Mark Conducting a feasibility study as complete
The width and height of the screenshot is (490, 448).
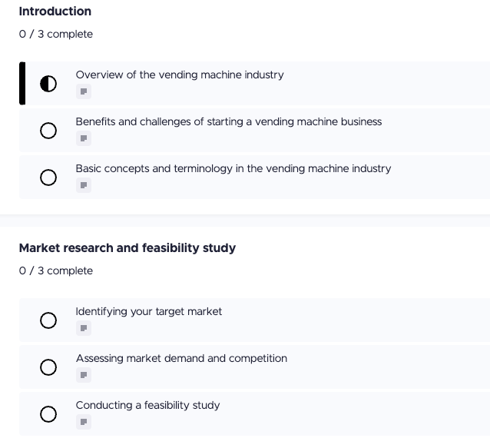pos(48,414)
